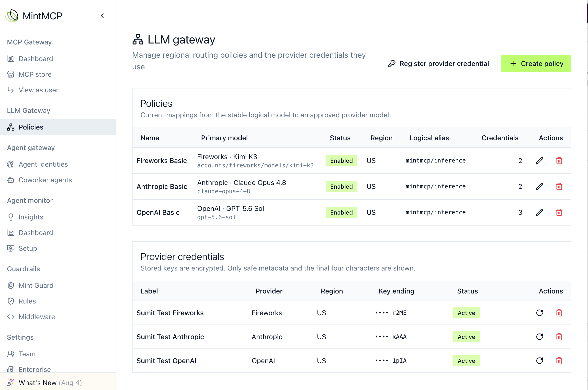Click Register provider credential button

click(x=438, y=64)
